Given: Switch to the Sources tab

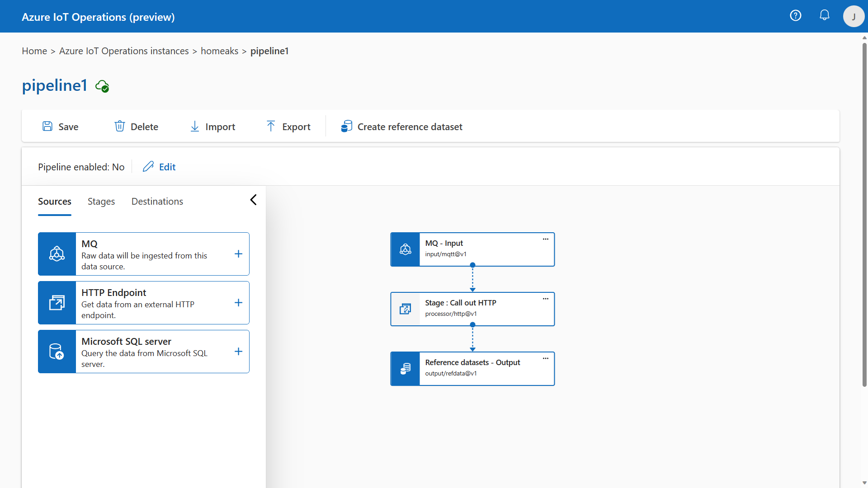Looking at the screenshot, I should coord(55,202).
